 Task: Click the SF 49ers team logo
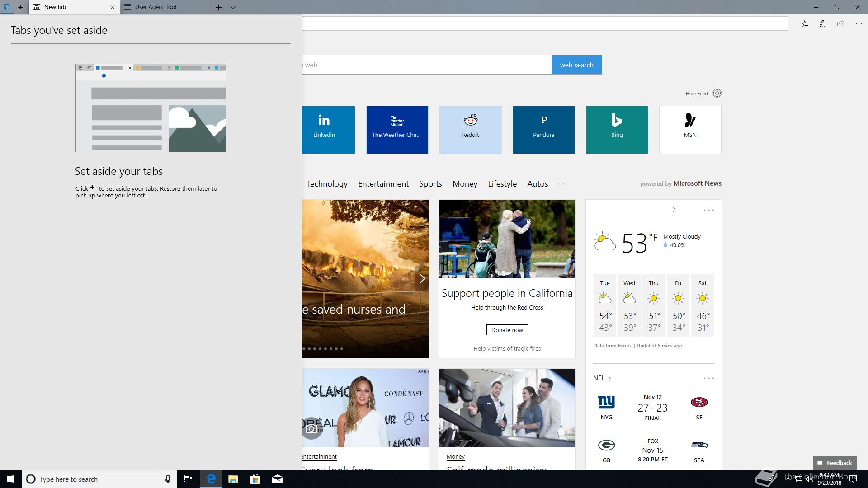(699, 402)
